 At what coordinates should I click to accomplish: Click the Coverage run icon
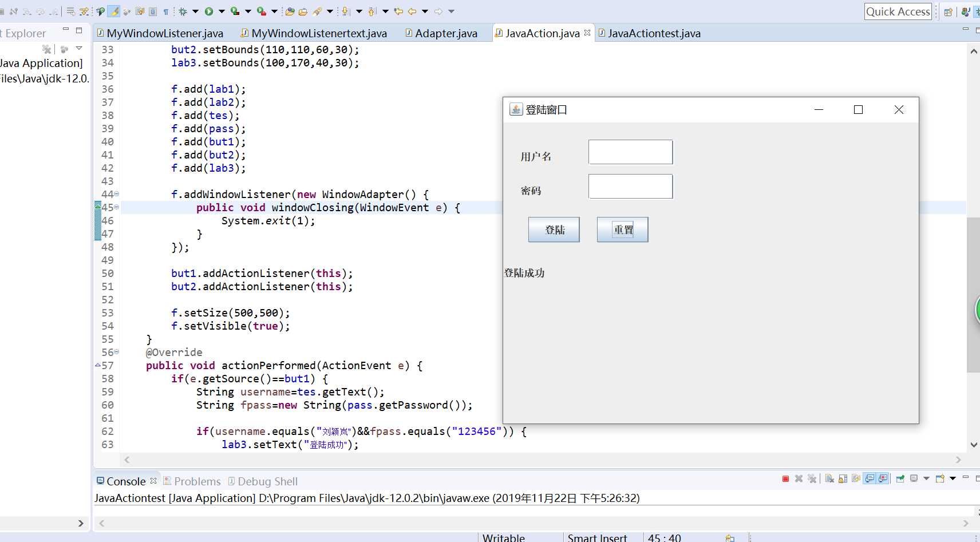point(235,11)
